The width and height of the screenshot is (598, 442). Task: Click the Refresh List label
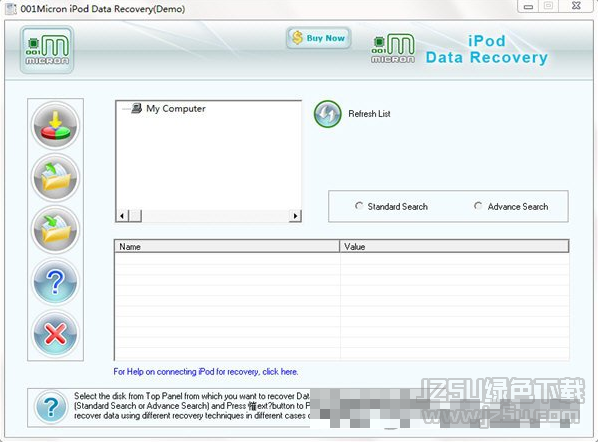click(x=369, y=114)
